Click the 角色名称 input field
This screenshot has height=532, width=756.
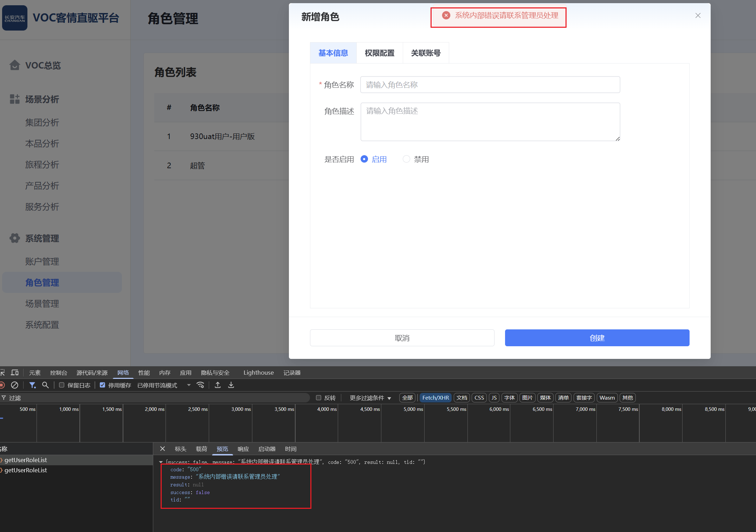click(x=490, y=85)
